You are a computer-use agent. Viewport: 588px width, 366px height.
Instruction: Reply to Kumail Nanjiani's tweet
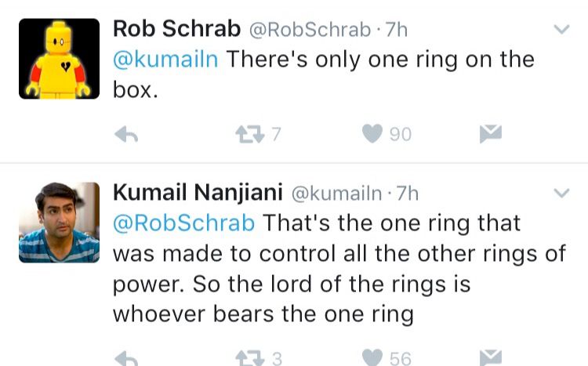point(126,358)
